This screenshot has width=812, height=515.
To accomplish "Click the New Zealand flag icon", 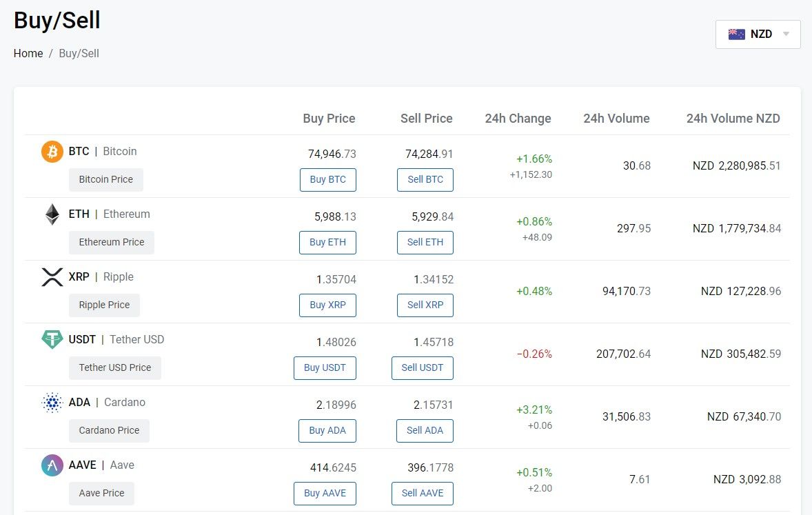I will pos(736,34).
